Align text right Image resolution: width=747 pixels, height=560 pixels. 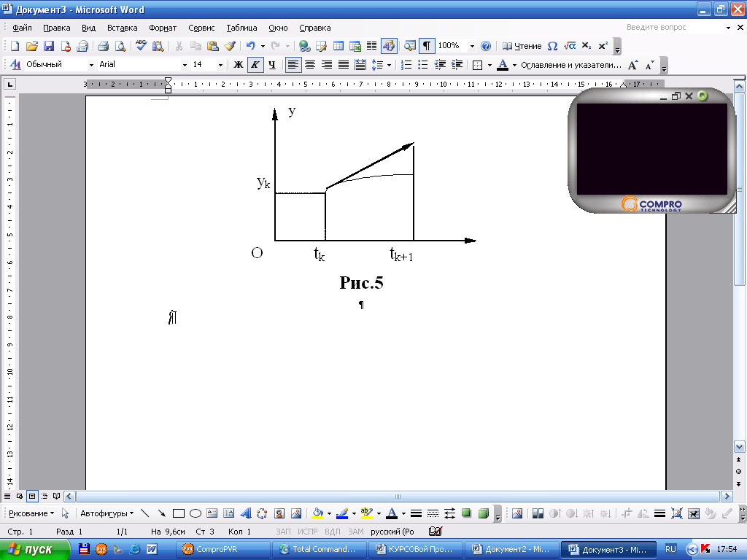(x=326, y=65)
